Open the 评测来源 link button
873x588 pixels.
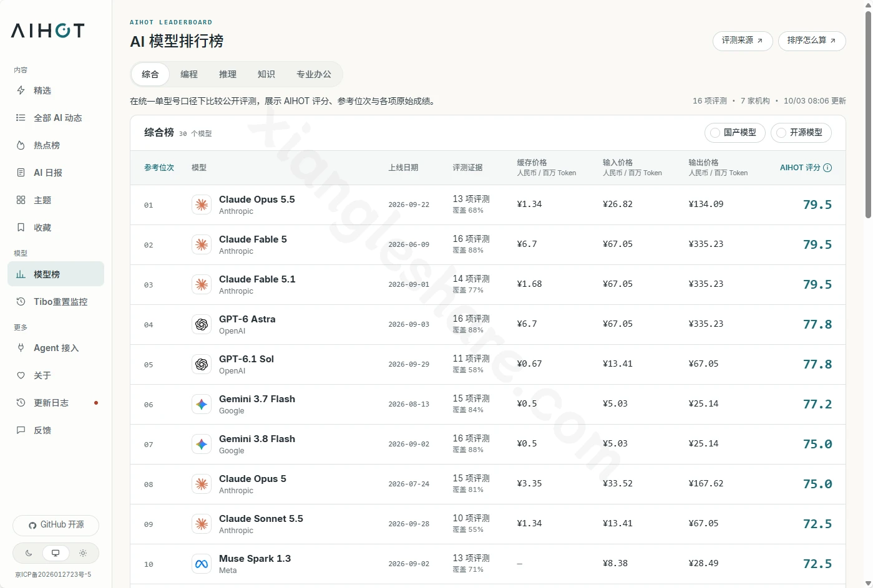coord(743,41)
